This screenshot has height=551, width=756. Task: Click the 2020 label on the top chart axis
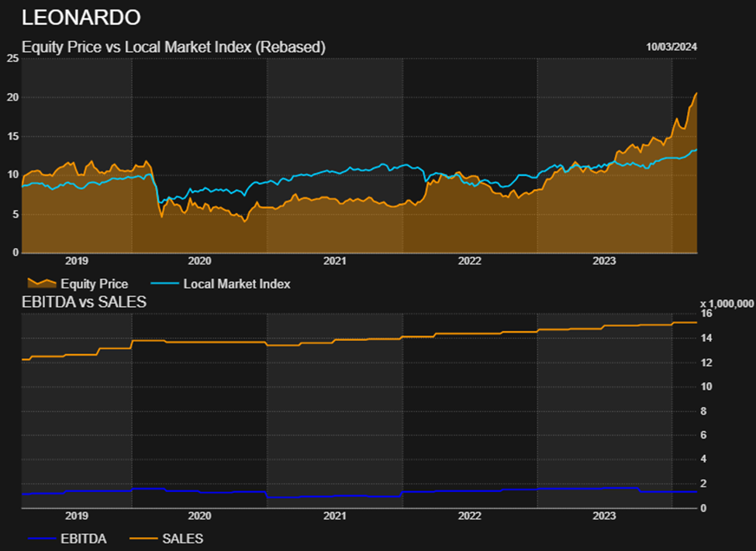199,261
